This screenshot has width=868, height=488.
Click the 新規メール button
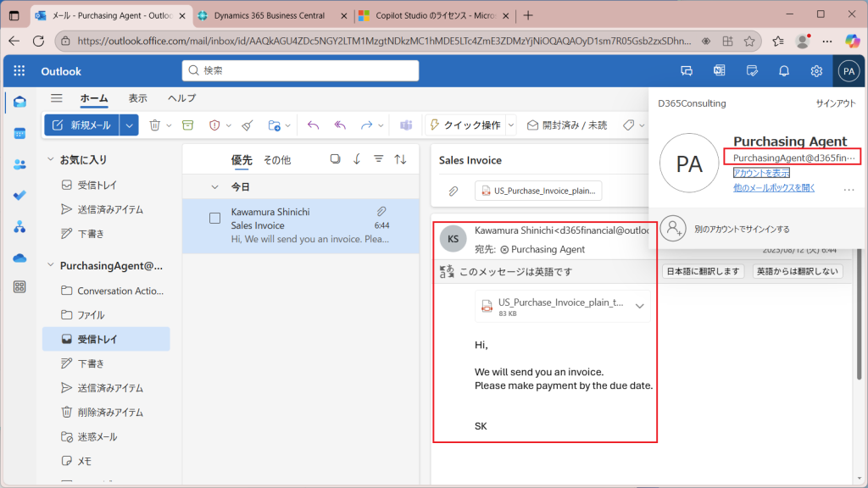pos(82,125)
